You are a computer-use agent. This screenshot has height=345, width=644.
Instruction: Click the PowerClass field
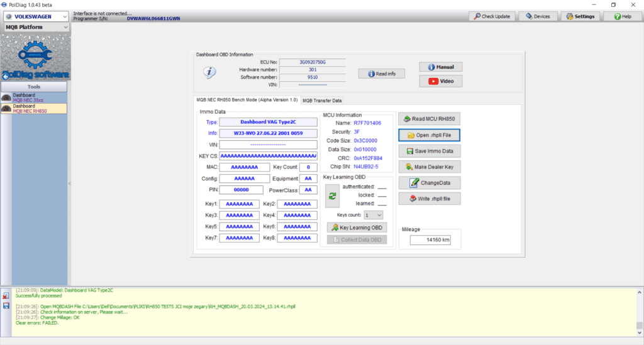click(308, 190)
